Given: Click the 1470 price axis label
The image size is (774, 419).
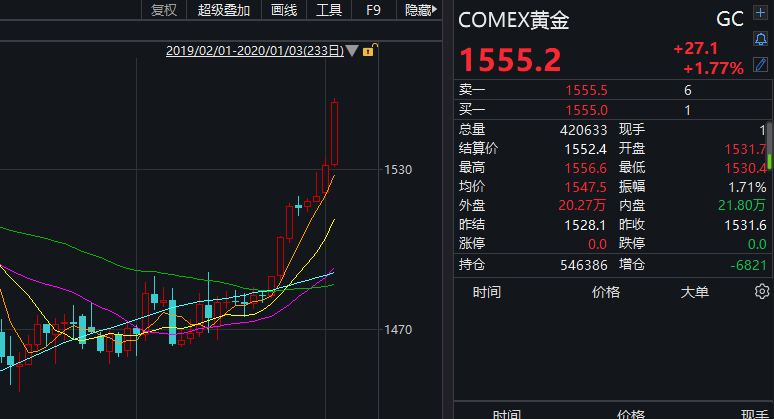Looking at the screenshot, I should (398, 329).
